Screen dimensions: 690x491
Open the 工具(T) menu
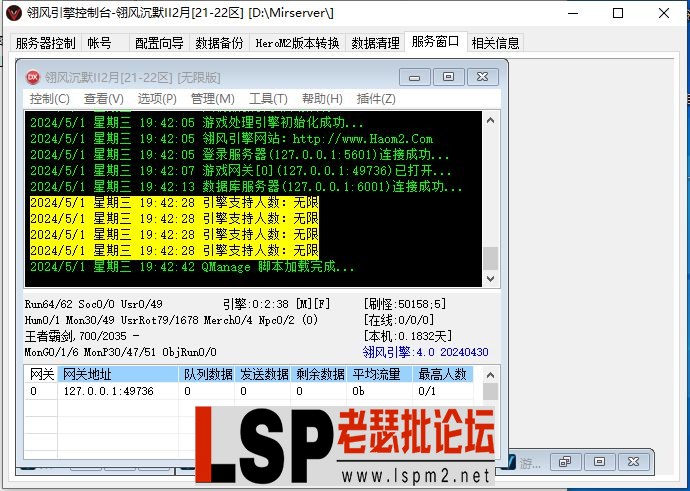coord(268,99)
